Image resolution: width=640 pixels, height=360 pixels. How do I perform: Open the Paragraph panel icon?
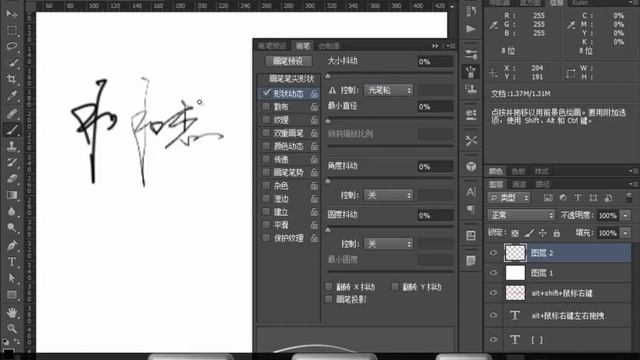pos(471,210)
